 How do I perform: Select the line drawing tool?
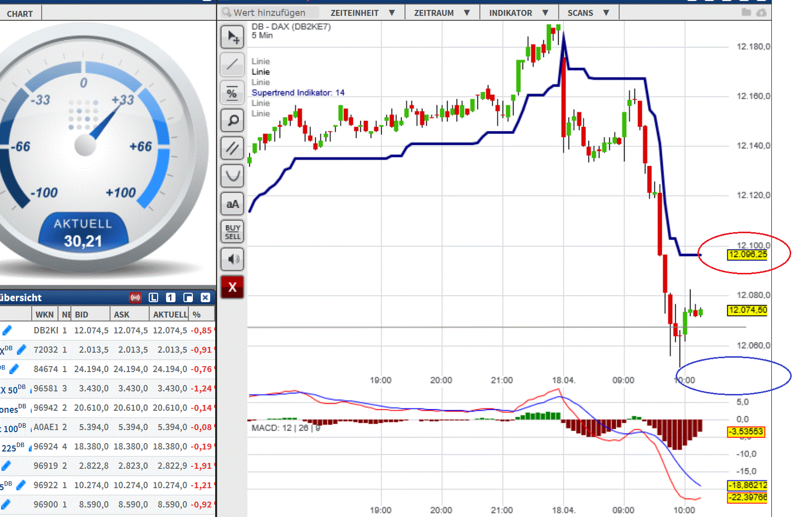(232, 65)
